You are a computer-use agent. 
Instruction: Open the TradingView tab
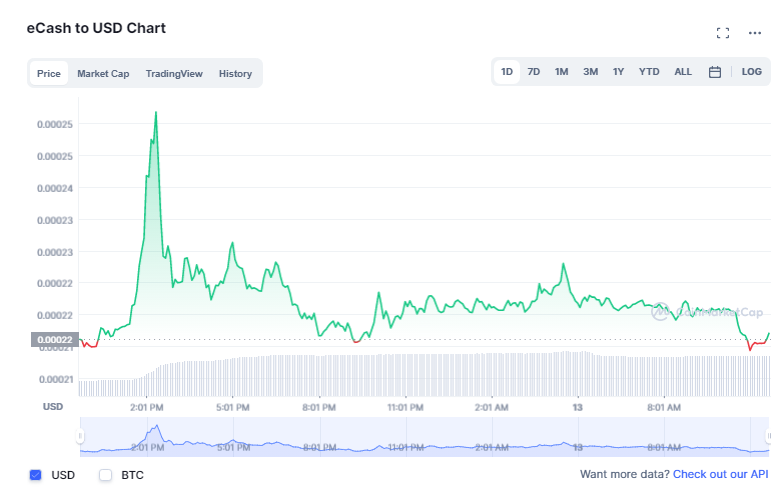click(x=174, y=74)
